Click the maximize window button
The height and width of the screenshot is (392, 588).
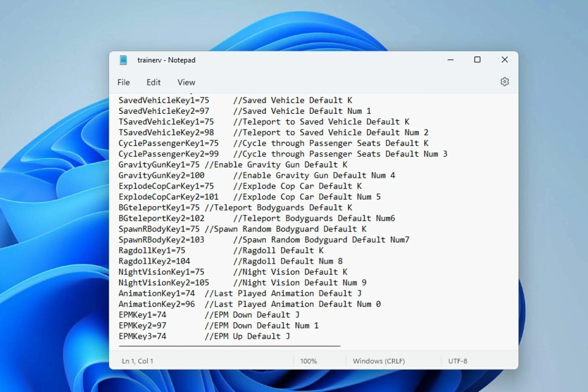pos(477,60)
